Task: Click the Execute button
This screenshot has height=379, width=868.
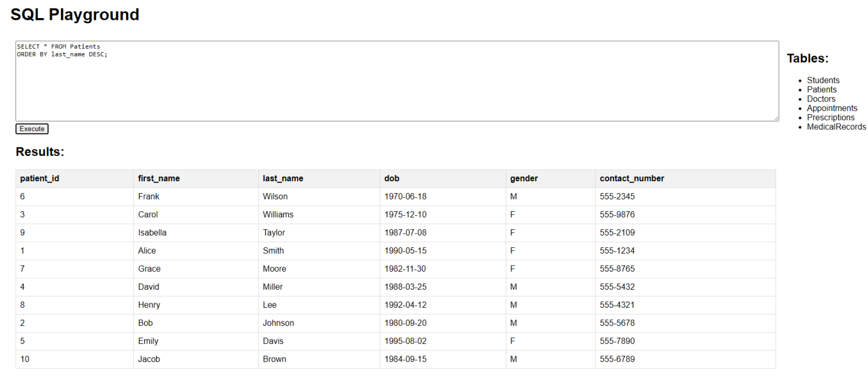Action: coord(32,129)
